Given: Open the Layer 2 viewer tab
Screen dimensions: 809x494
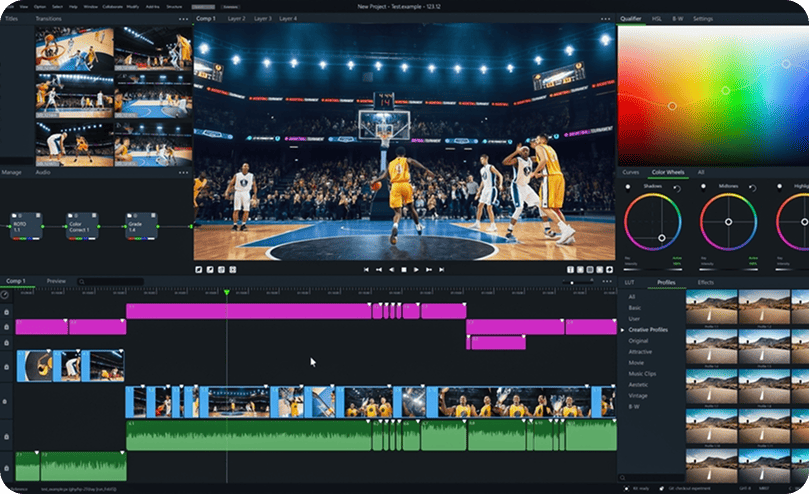Looking at the screenshot, I should (x=236, y=19).
